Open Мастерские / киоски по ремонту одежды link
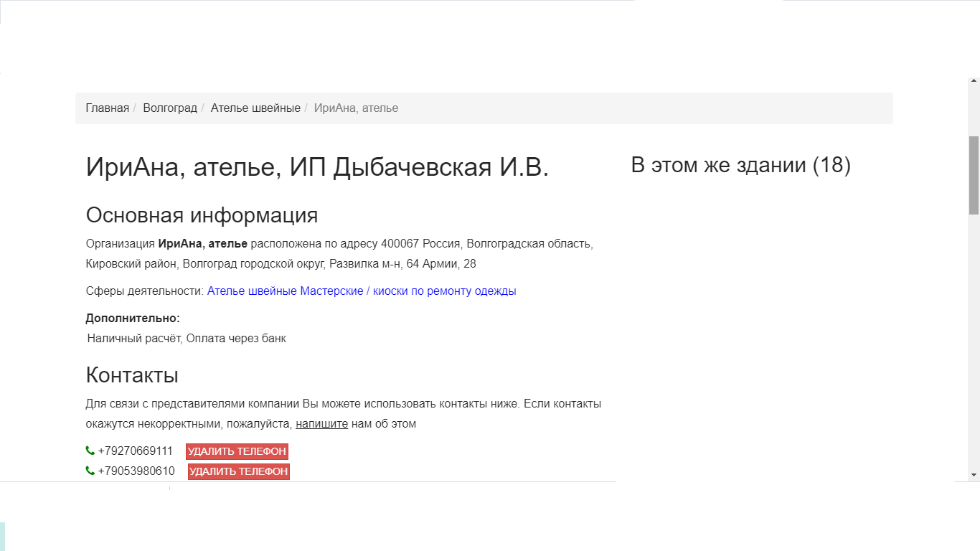 408,291
